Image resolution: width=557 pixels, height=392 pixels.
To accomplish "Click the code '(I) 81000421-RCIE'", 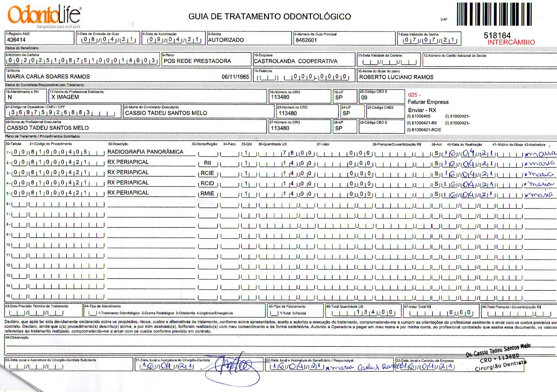I will point(424,130).
